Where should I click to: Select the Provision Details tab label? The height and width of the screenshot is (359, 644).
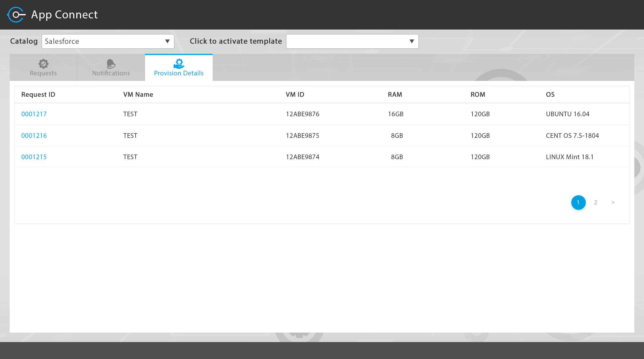pyautogui.click(x=179, y=73)
